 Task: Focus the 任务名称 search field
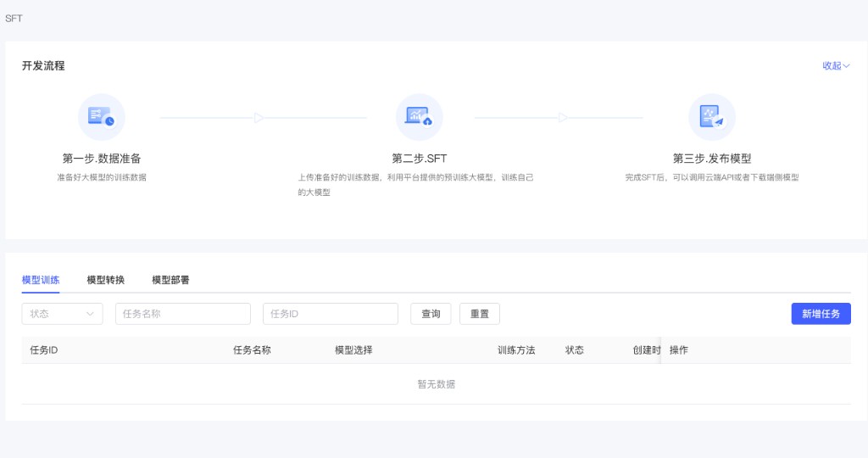183,314
